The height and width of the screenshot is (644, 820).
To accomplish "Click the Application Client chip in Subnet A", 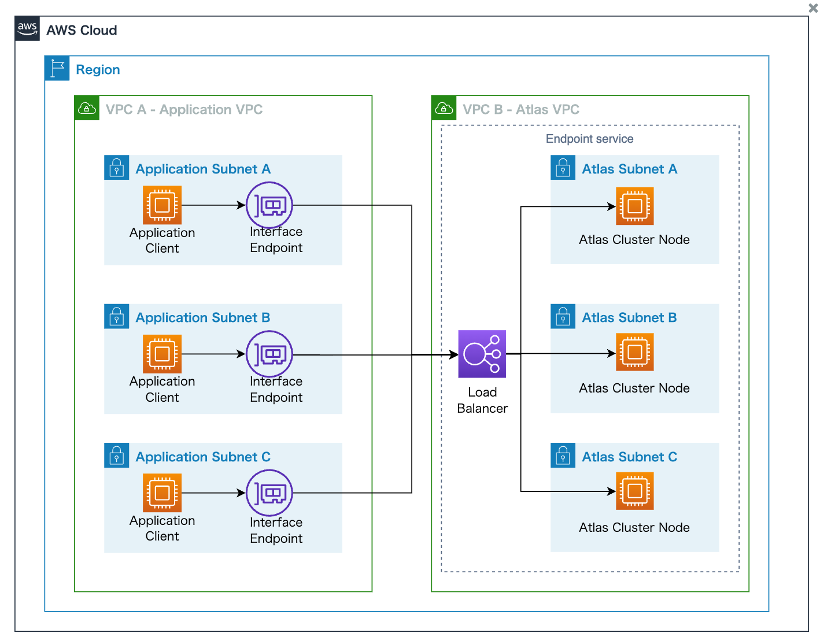I will pyautogui.click(x=162, y=205).
